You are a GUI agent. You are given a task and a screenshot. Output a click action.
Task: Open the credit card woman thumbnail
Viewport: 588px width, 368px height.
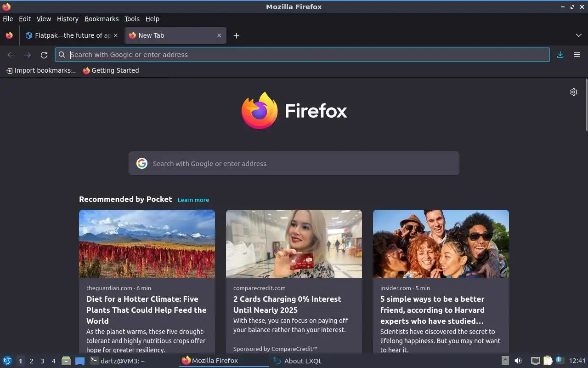coord(294,244)
